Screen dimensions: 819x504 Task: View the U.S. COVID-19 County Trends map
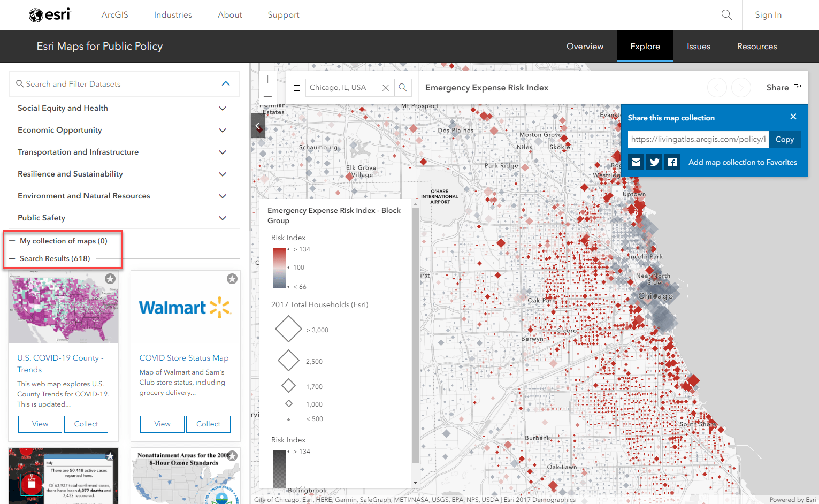(40, 424)
